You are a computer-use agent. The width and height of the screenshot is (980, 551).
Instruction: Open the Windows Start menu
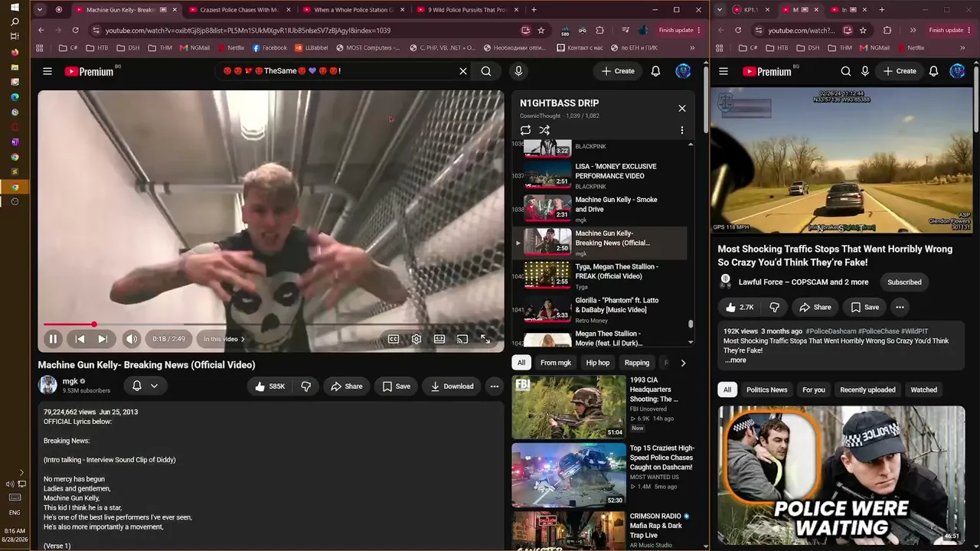click(x=15, y=8)
